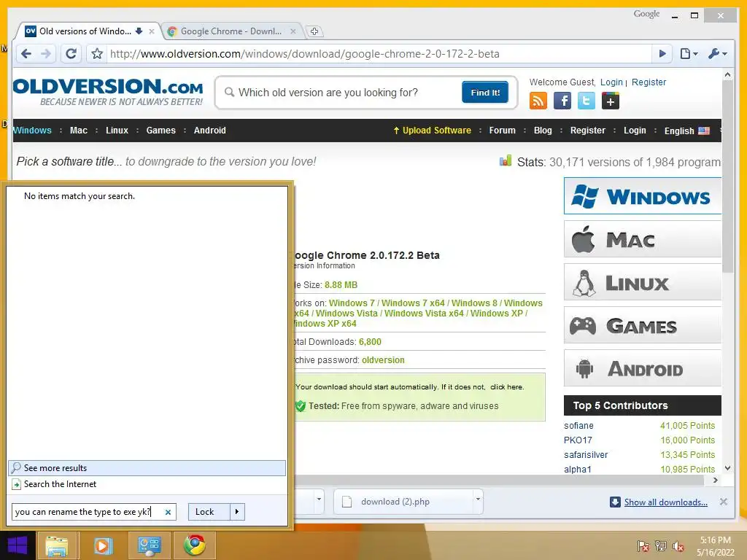
Task: Switch to Google Chrome Download tab
Action: tap(231, 31)
